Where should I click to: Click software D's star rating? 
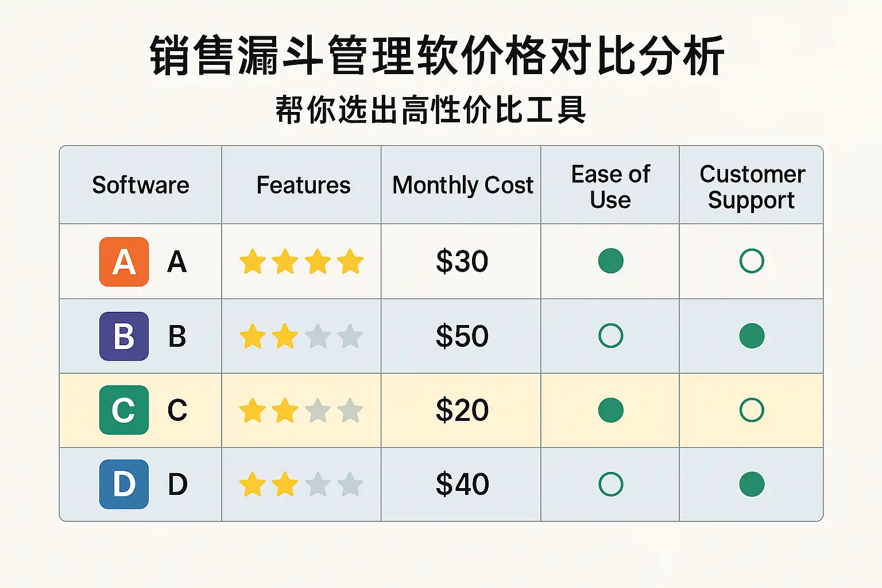pos(301,485)
